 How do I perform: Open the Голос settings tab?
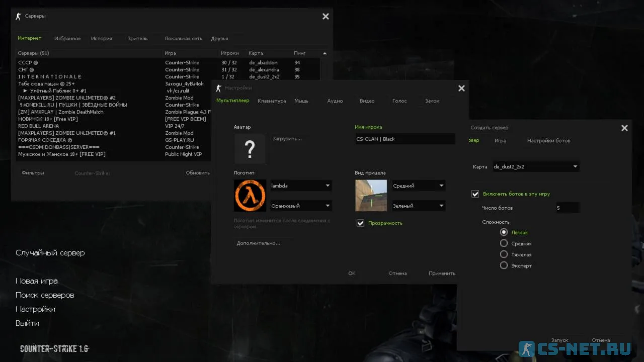tap(399, 101)
